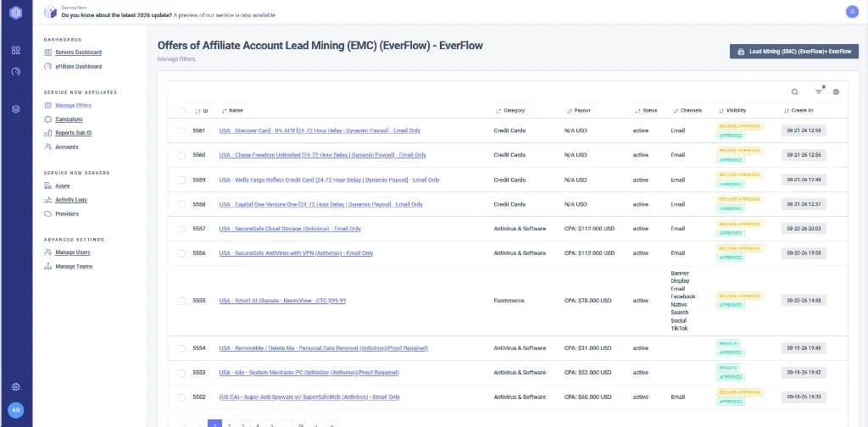Open the Iolo System Mechanic PC Optimizer offer
The width and height of the screenshot is (868, 427).
pos(309,373)
